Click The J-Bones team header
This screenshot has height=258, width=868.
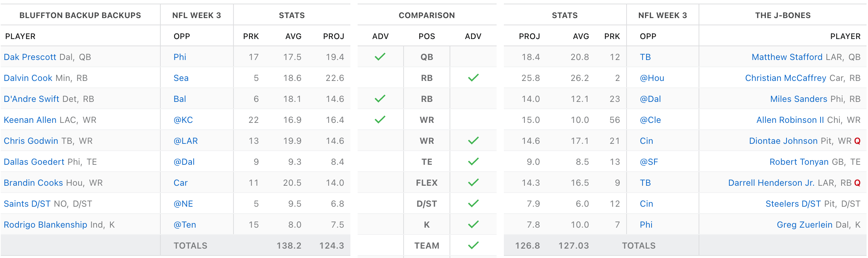[783, 15]
